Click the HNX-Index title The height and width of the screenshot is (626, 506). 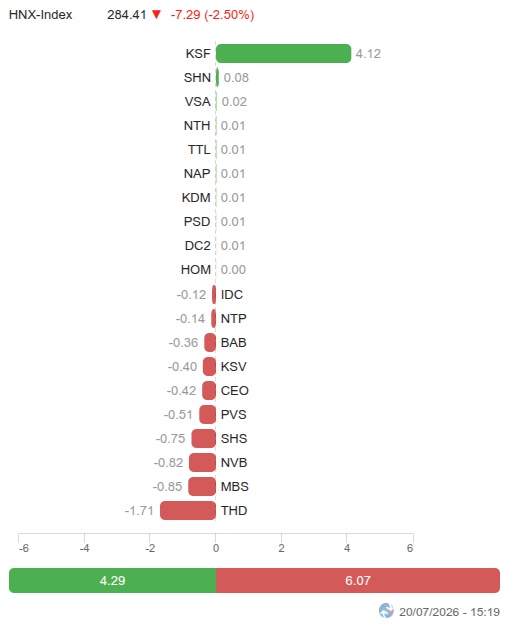(x=41, y=15)
